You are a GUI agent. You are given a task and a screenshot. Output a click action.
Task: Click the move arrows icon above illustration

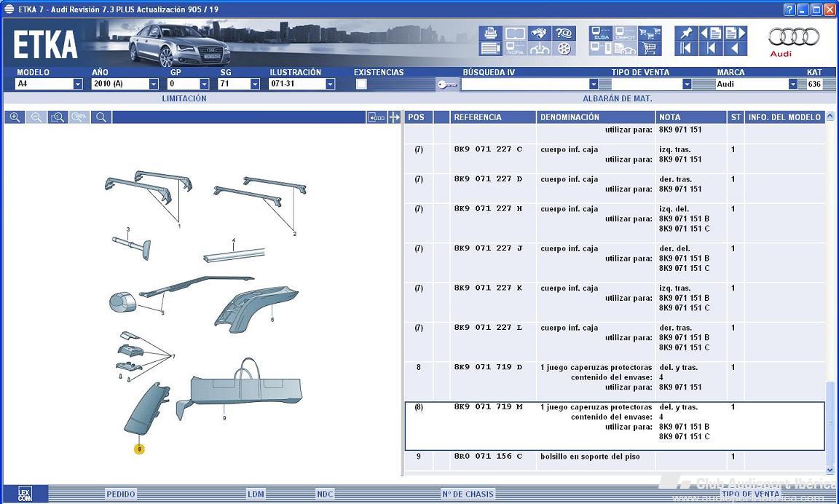point(394,117)
